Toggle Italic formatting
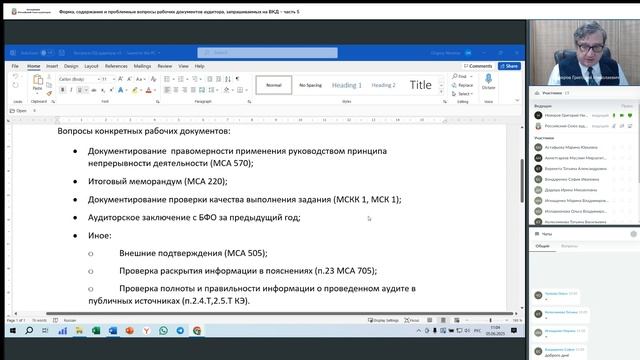The height and width of the screenshot is (360, 640). [x=71, y=90]
